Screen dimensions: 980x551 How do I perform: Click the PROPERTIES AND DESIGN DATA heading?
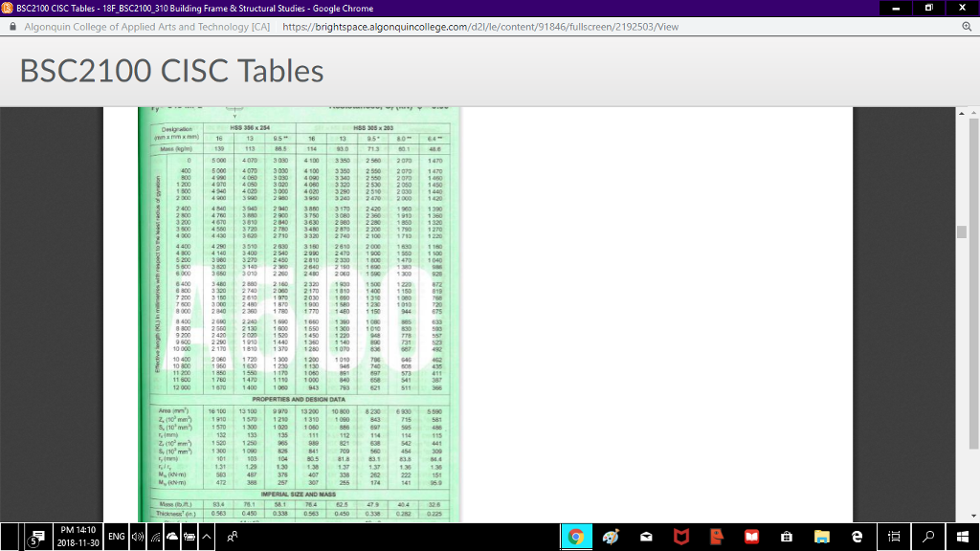(x=299, y=399)
